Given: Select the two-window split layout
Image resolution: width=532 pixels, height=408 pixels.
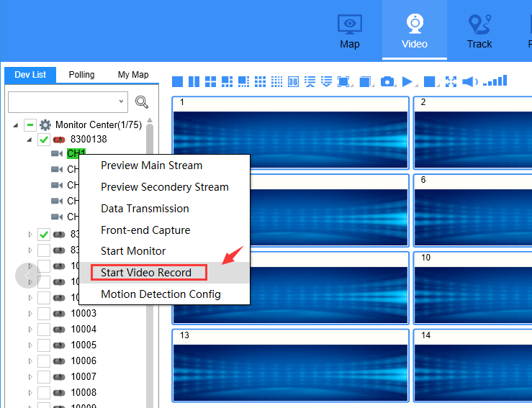Looking at the screenshot, I should [194, 82].
